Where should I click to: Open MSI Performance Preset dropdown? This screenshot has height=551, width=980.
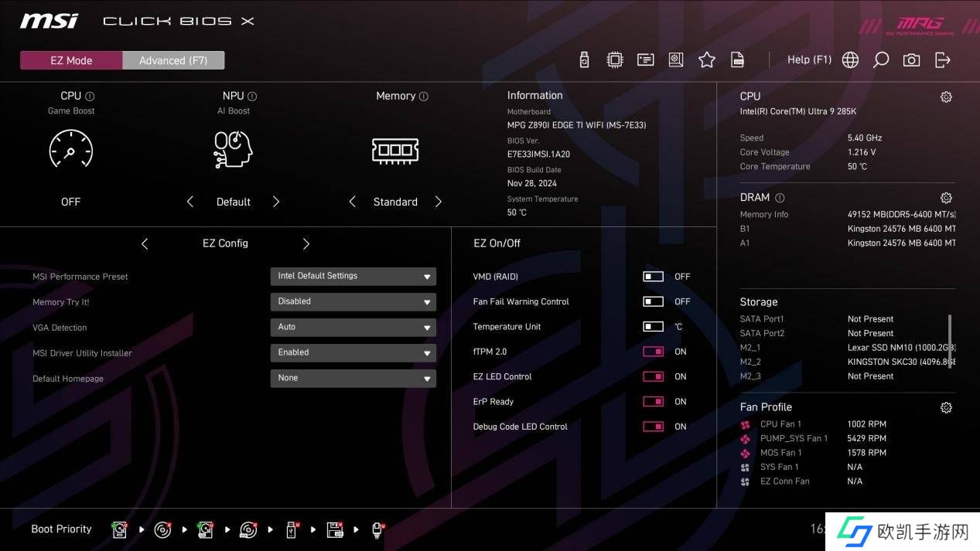[x=353, y=276]
